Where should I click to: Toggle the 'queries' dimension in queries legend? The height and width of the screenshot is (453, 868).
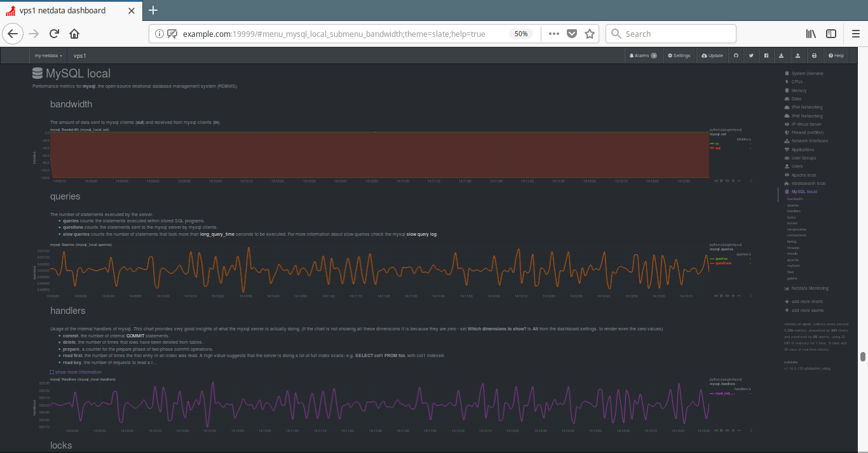pos(721,259)
